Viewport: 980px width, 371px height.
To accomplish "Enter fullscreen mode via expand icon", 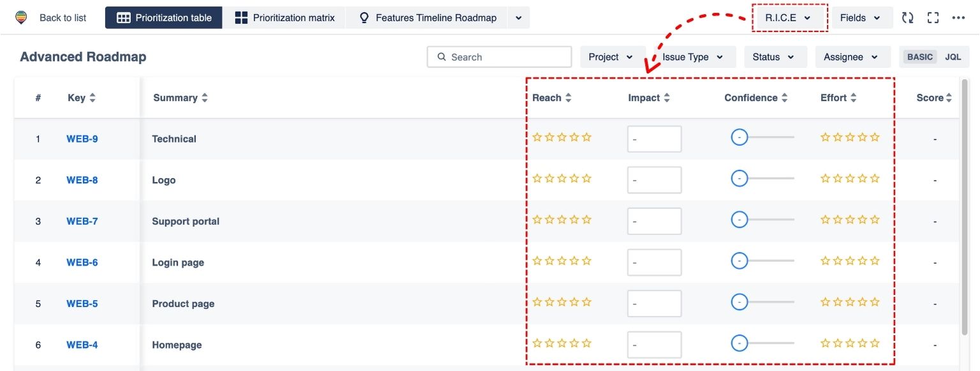I will (933, 18).
